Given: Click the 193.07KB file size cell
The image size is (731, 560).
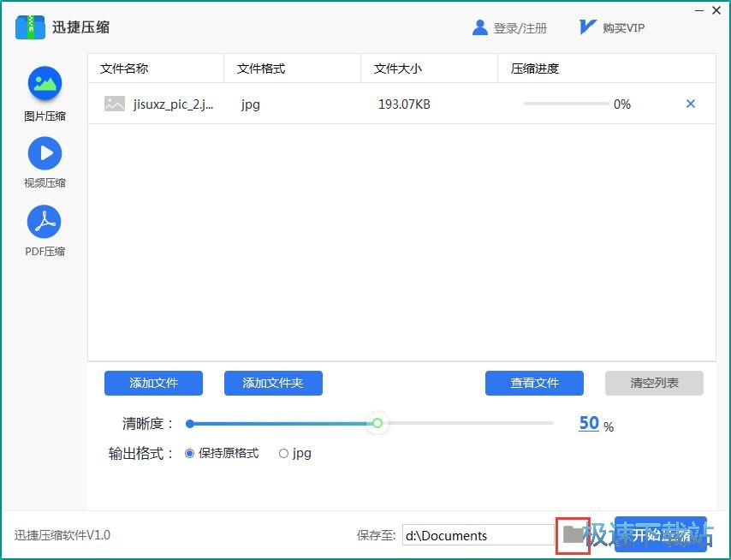Looking at the screenshot, I should click(x=404, y=104).
